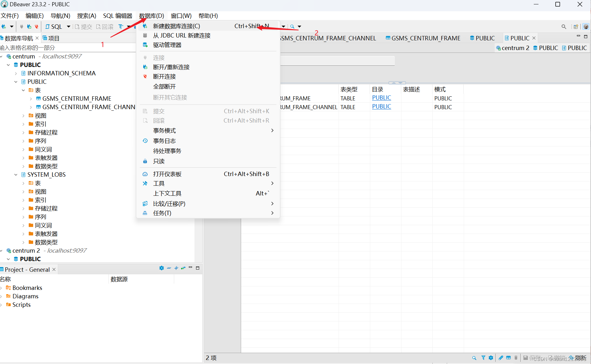
Task: Choose 断开/重新连接 in the menu
Action: pos(208,67)
